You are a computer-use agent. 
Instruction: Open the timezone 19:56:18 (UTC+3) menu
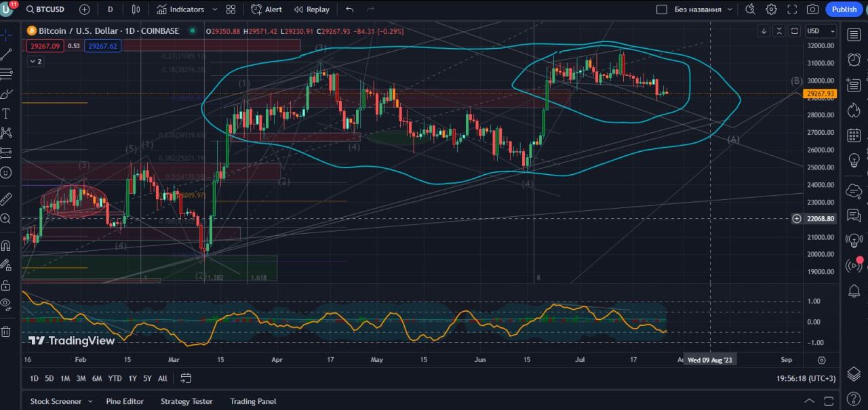807,378
